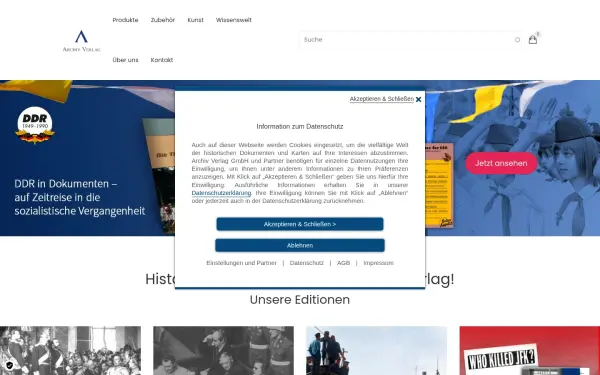Image resolution: width=600 pixels, height=375 pixels.
Task: Open the Datenschutzerklärung link in the text
Action: click(x=221, y=193)
